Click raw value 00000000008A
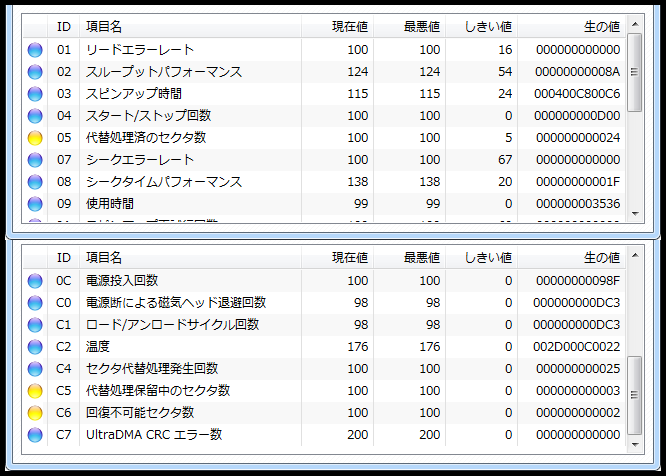 pos(578,72)
